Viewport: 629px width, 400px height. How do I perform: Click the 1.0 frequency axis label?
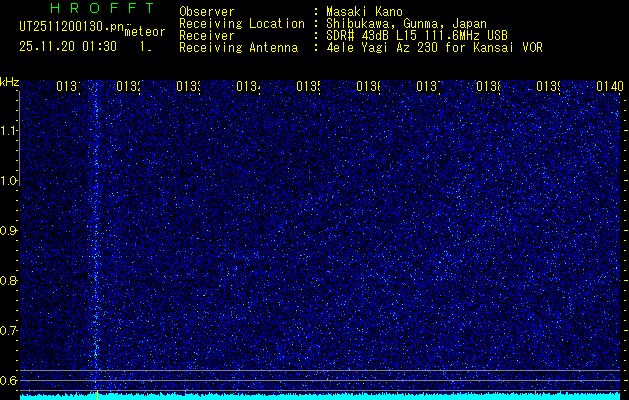(x=9, y=181)
